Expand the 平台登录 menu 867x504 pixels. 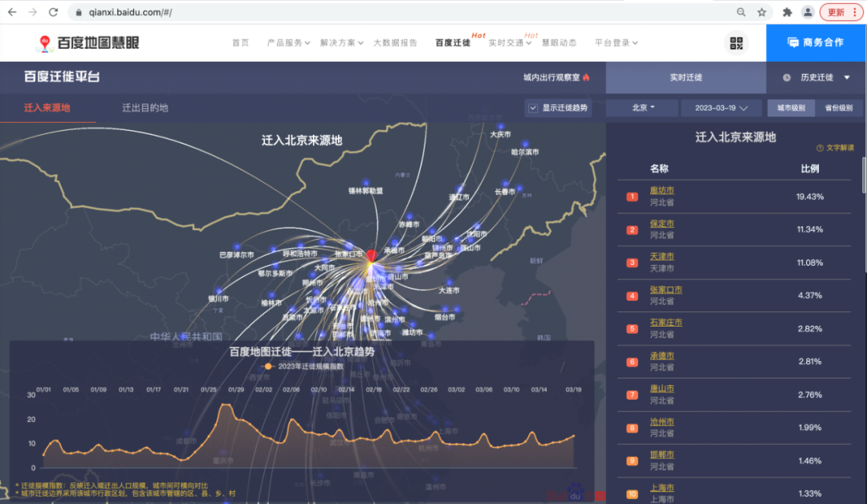(x=616, y=43)
